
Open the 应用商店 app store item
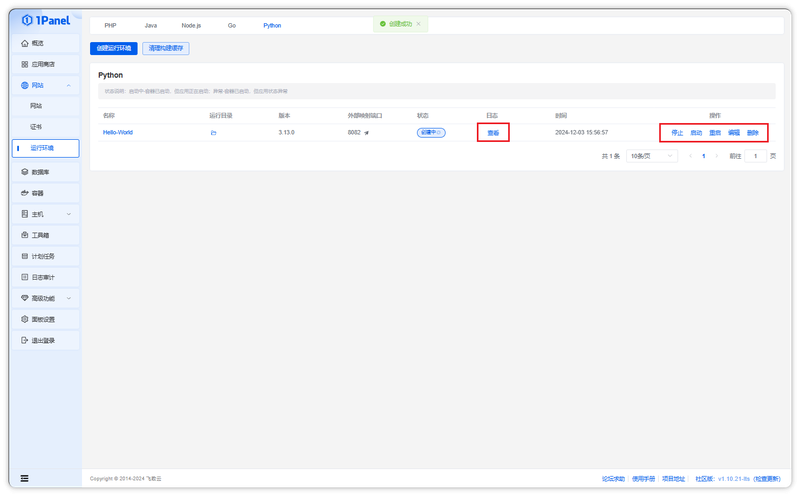tap(45, 64)
